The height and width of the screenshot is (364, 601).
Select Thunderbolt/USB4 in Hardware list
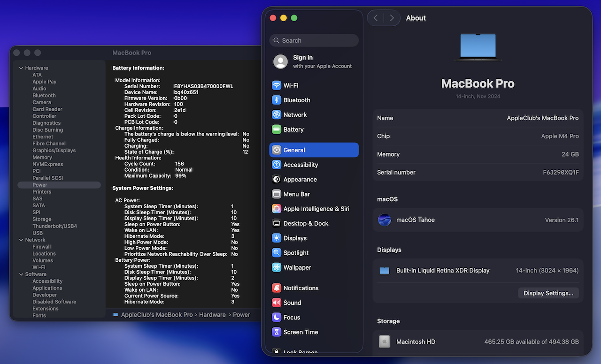[x=54, y=226]
